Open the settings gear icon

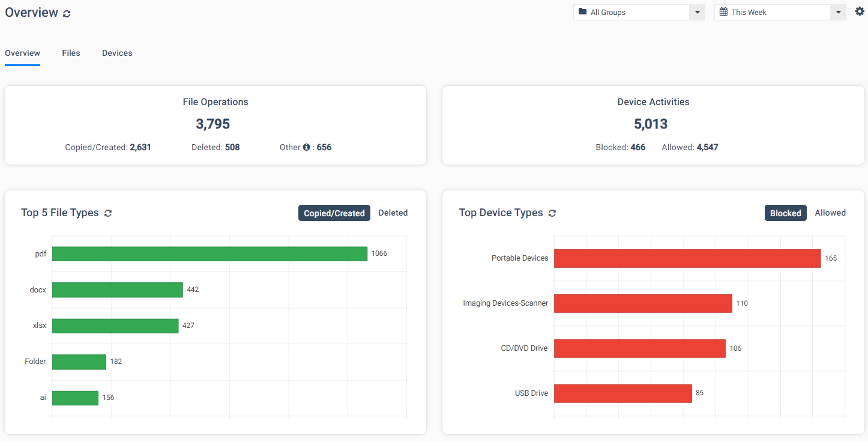(860, 11)
